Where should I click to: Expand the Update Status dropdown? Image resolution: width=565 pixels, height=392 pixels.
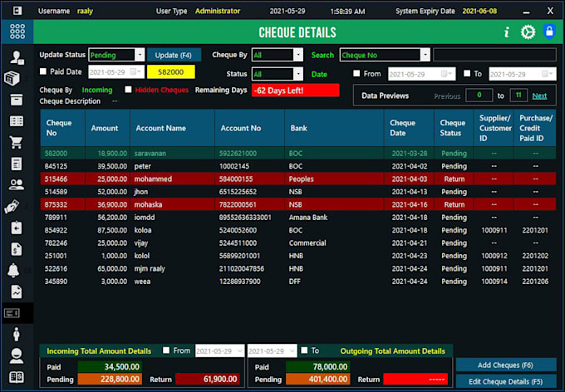[x=140, y=55]
